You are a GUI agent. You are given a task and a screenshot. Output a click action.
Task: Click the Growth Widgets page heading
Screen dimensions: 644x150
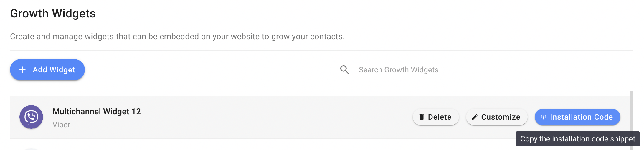coord(53,14)
